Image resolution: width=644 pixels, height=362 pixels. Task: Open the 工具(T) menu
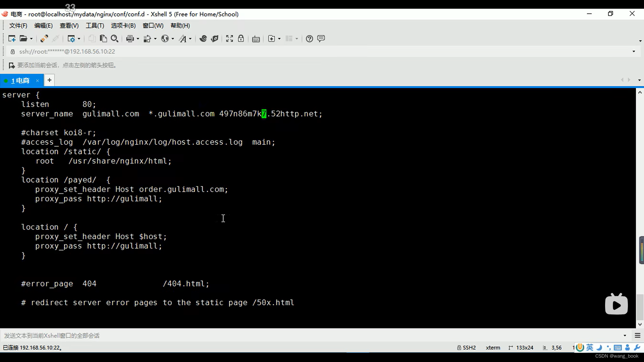click(95, 25)
